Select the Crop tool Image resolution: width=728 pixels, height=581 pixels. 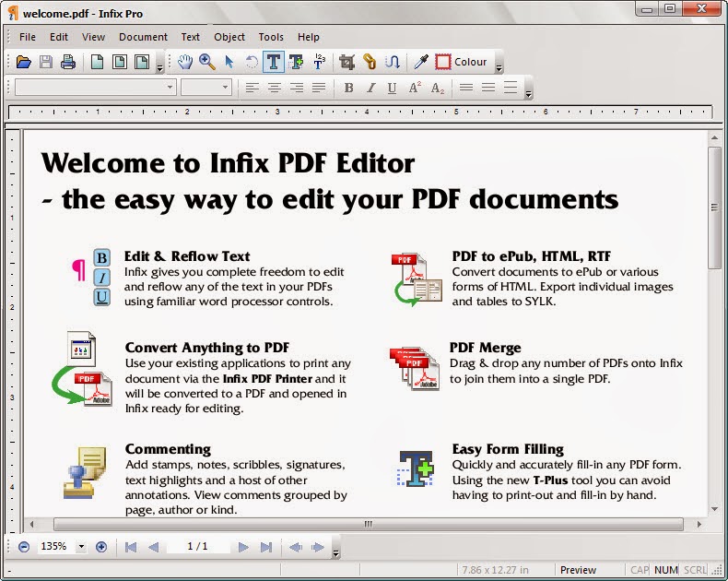(346, 62)
